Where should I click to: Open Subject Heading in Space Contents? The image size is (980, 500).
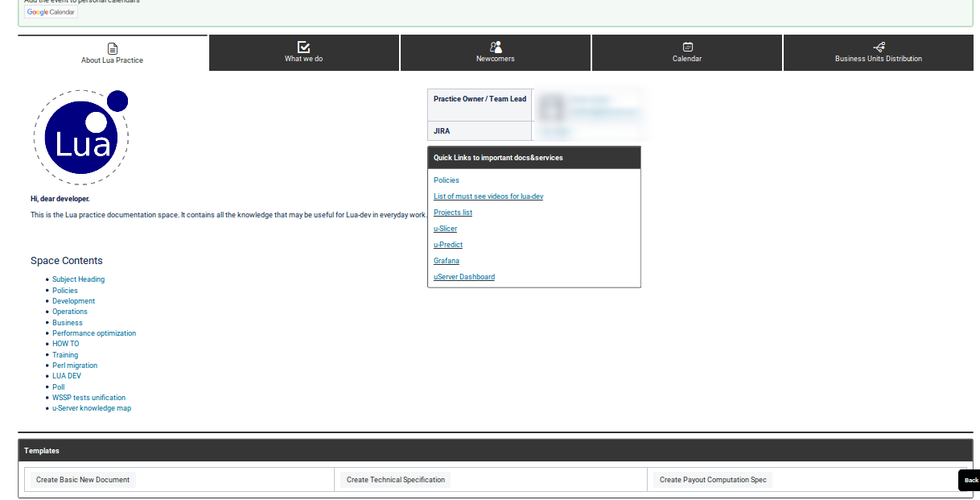[78, 279]
